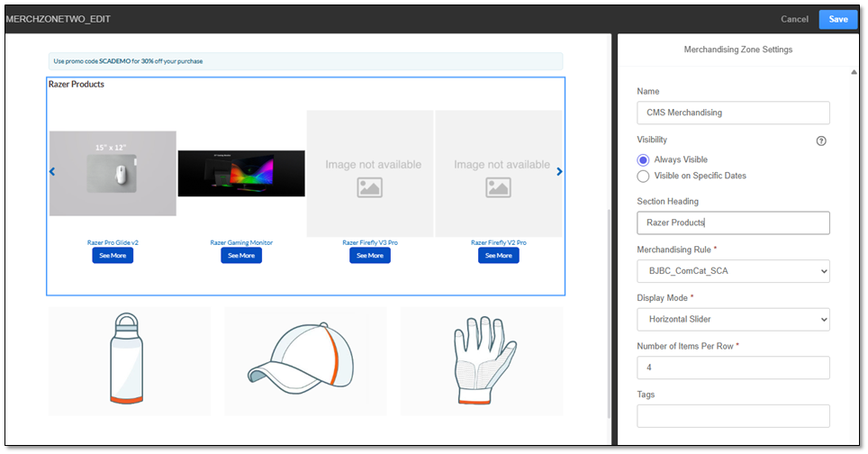Click Cancel in the top bar
The width and height of the screenshot is (868, 454).
794,20
